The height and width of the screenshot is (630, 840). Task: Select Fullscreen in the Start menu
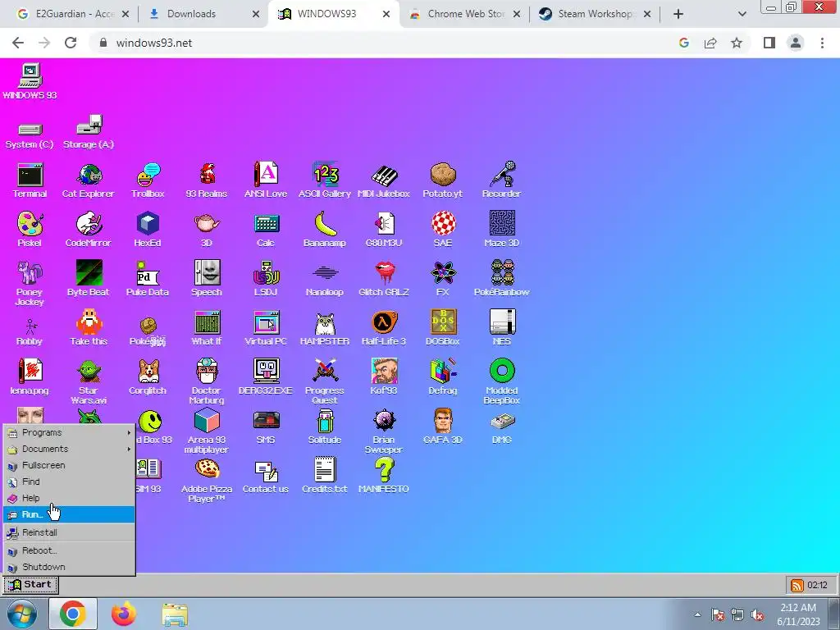(x=69, y=466)
